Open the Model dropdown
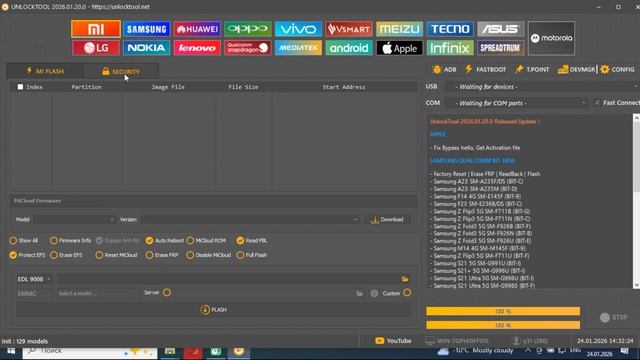The image size is (640, 360). pos(75,220)
